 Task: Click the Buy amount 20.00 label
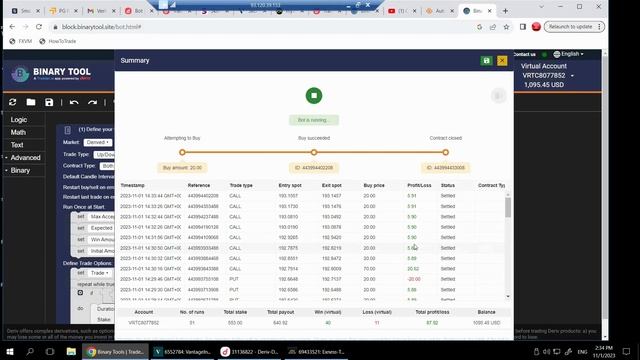click(182, 168)
